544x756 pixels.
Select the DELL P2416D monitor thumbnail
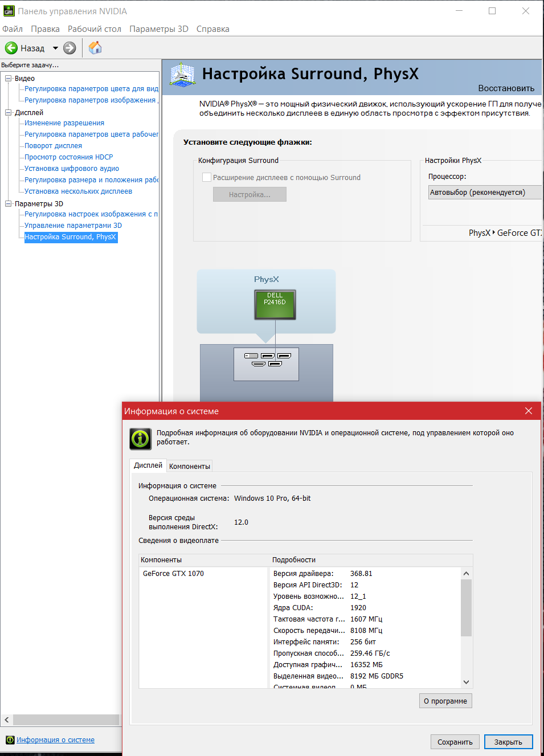[275, 304]
